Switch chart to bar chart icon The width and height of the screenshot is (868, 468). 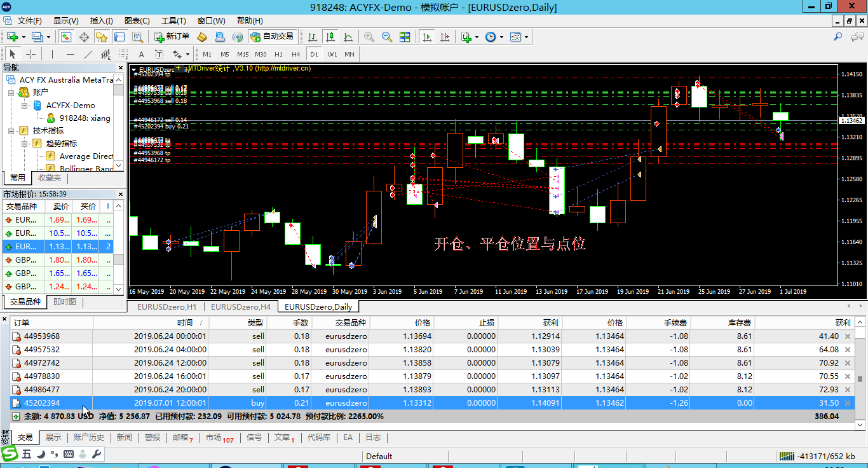(313, 37)
